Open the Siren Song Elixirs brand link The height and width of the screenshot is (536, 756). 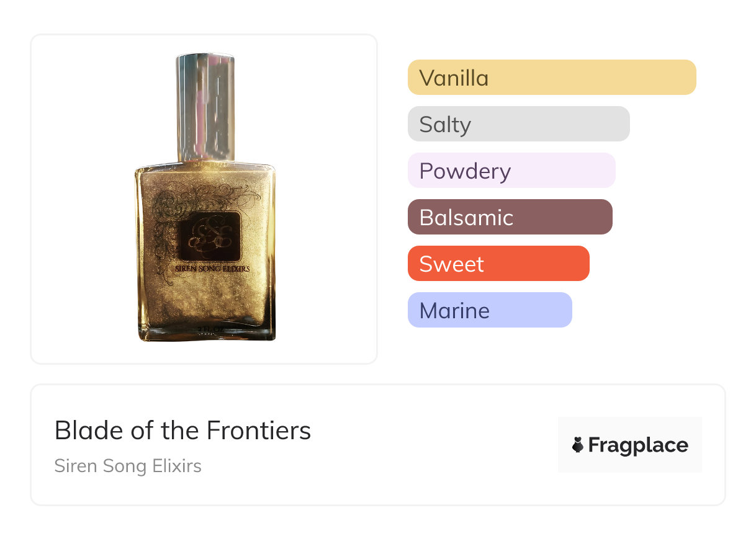coord(128,466)
